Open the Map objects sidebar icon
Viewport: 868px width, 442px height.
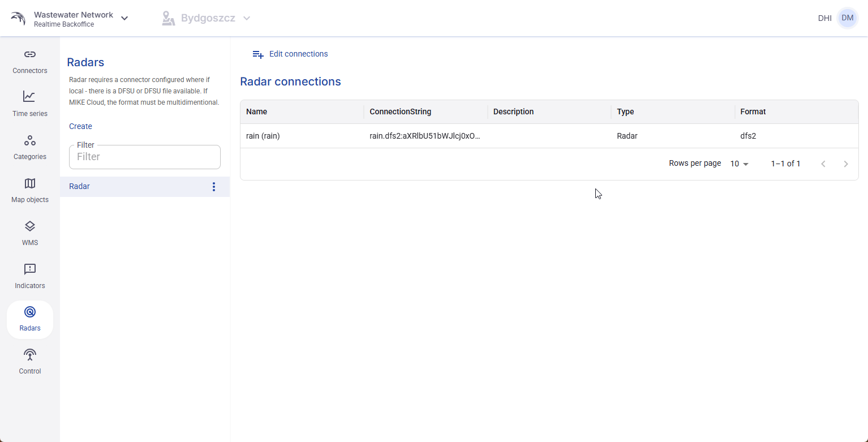coord(29,183)
